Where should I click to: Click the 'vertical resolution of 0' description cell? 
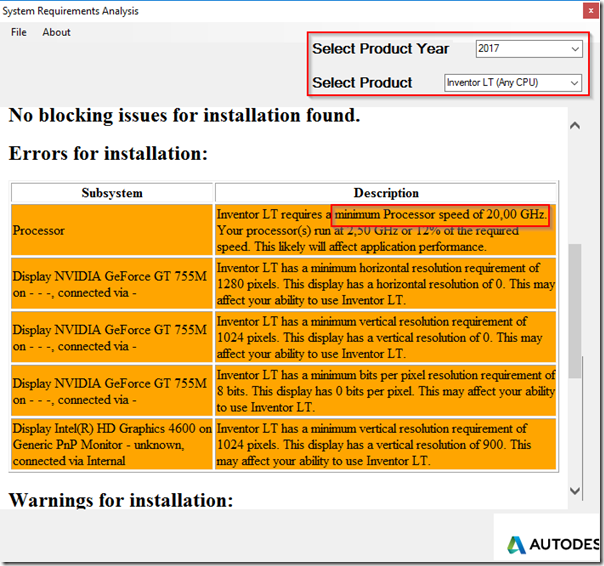386,337
